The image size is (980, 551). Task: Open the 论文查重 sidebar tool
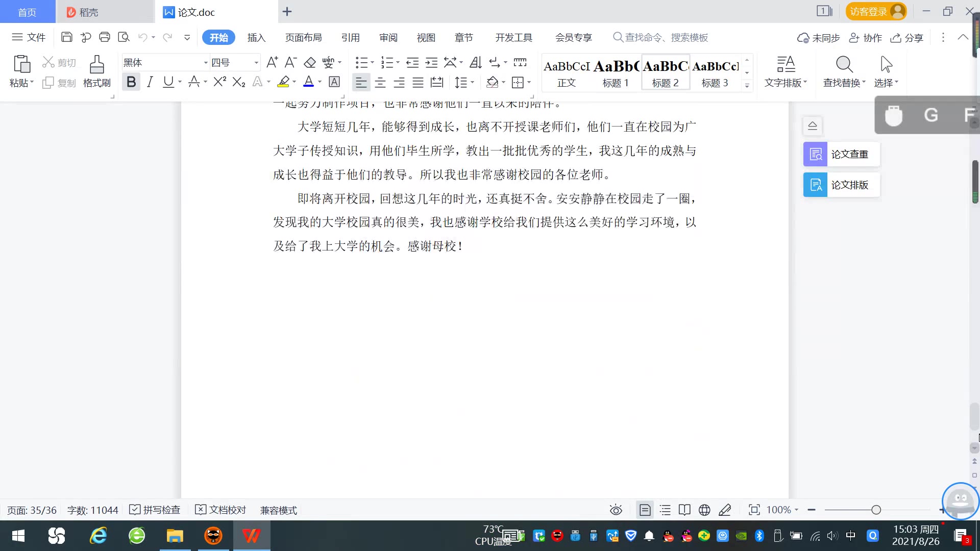point(841,154)
